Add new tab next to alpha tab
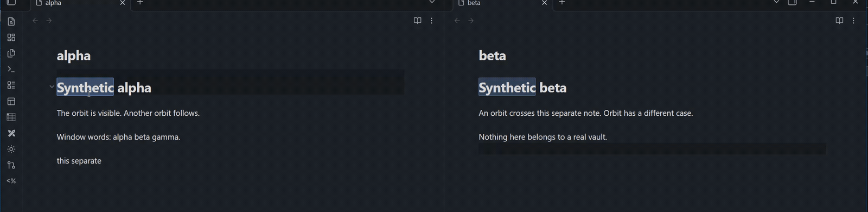This screenshot has height=212, width=868. pos(140,3)
